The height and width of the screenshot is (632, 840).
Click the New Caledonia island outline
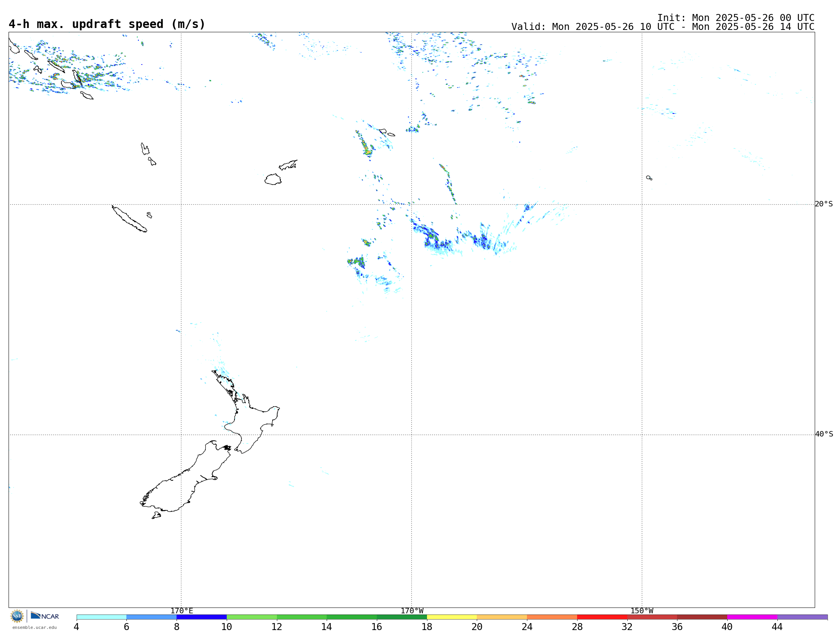pyautogui.click(x=129, y=219)
